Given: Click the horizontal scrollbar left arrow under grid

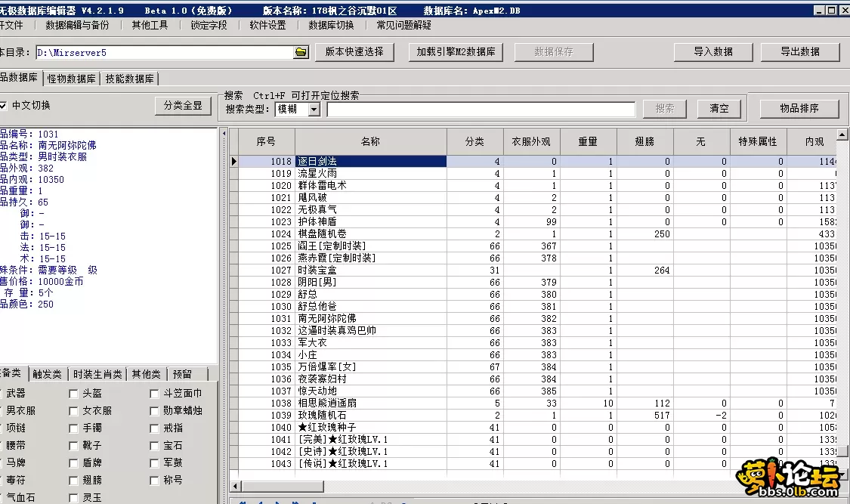Looking at the screenshot, I should pyautogui.click(x=235, y=486).
